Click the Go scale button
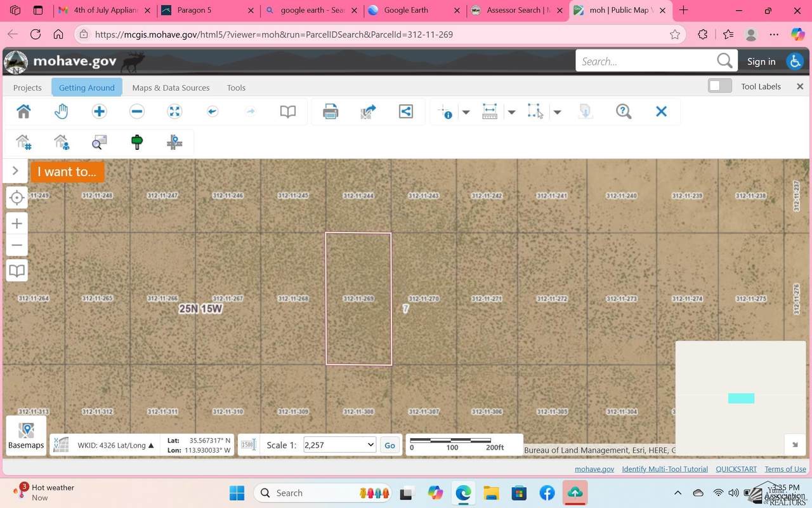The width and height of the screenshot is (812, 508). coord(390,445)
